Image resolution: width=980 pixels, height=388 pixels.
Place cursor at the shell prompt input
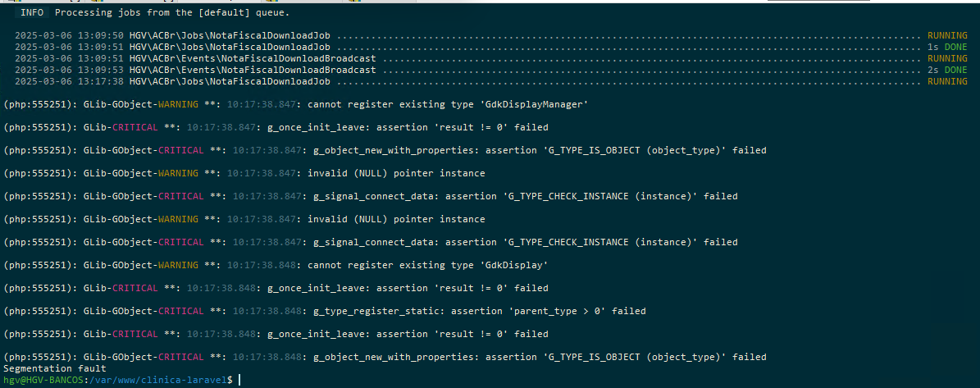coord(239,380)
